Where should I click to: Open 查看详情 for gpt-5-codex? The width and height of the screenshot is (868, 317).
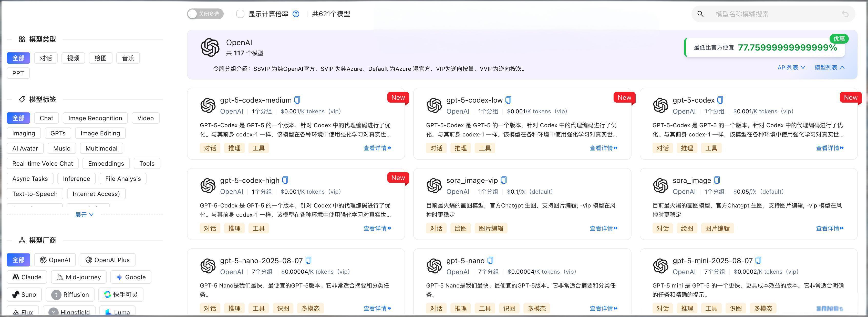coord(830,148)
